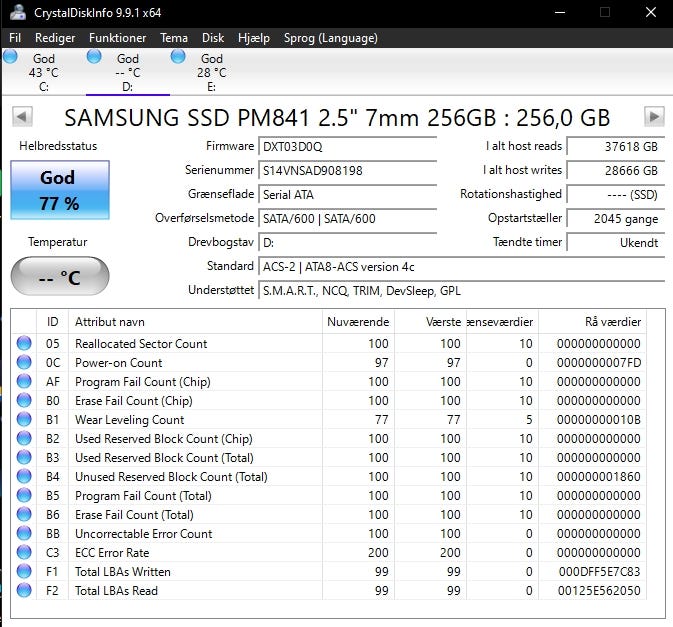The image size is (673, 627).
Task: Open the Hjælp menu
Action: (x=254, y=38)
